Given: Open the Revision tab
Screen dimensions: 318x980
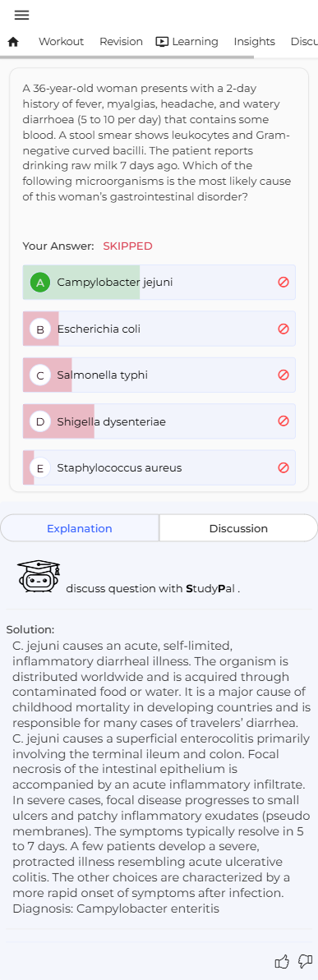Looking at the screenshot, I should pos(122,42).
